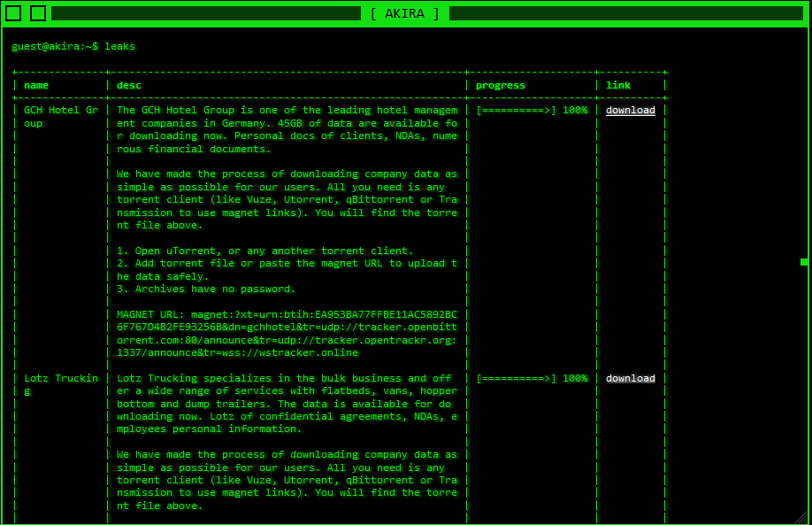Click the second square button beside AKIRA title bar
This screenshot has width=812, height=525.
click(x=38, y=13)
